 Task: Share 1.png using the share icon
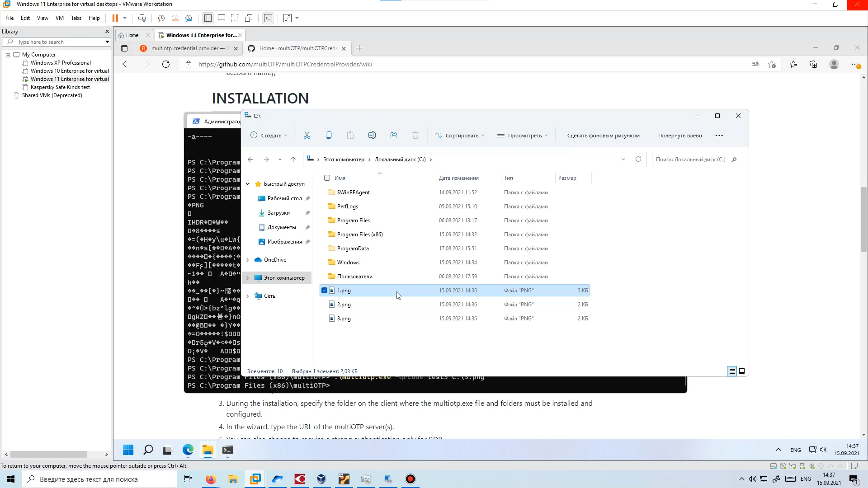click(393, 135)
